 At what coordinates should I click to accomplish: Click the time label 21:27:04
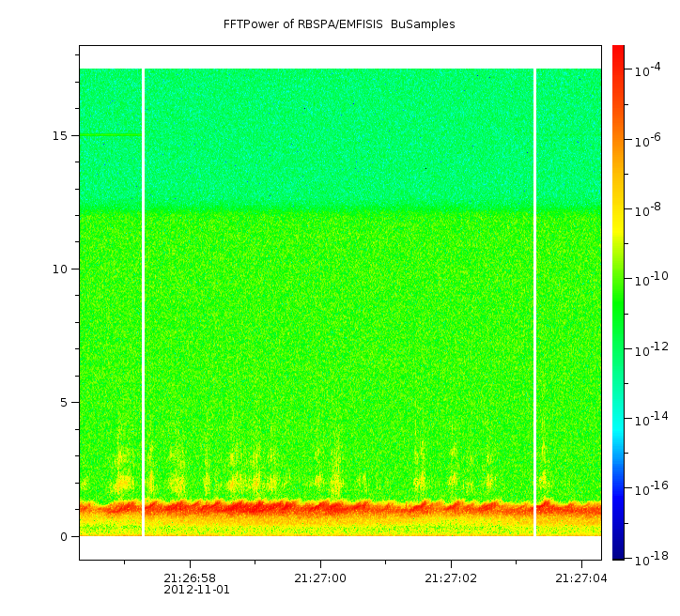pyautogui.click(x=581, y=578)
